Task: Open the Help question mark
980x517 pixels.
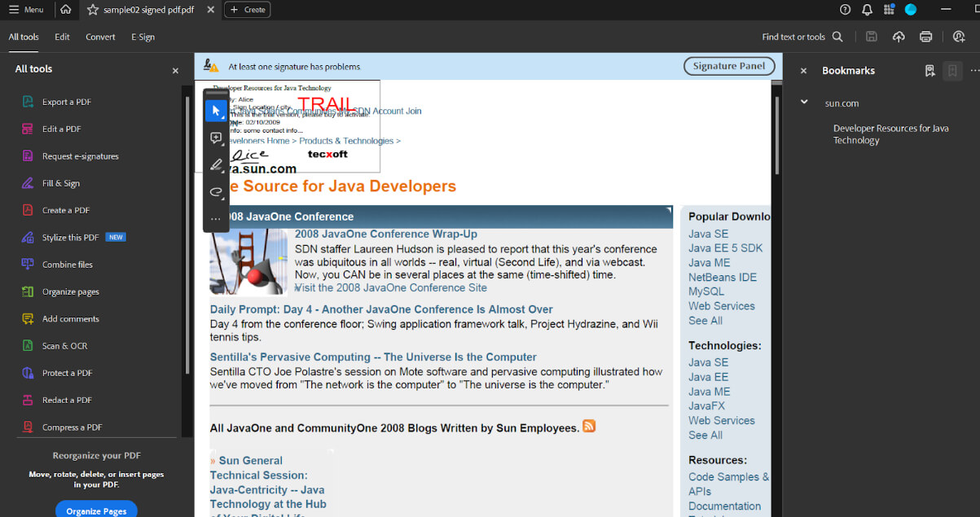Action: [845, 9]
